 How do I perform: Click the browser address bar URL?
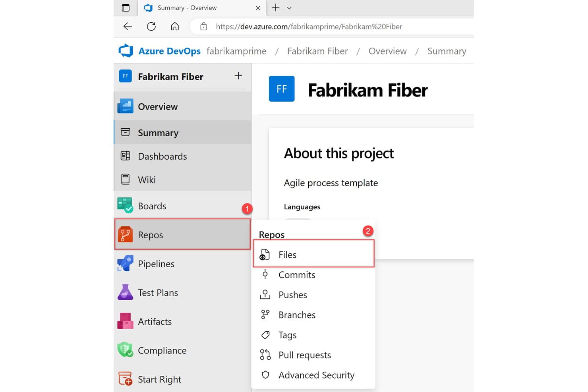[x=309, y=27]
